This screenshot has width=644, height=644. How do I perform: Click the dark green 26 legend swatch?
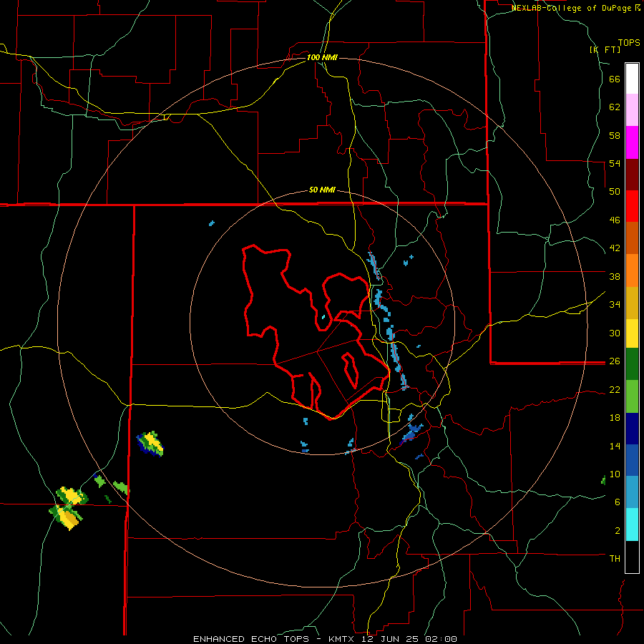point(632,364)
